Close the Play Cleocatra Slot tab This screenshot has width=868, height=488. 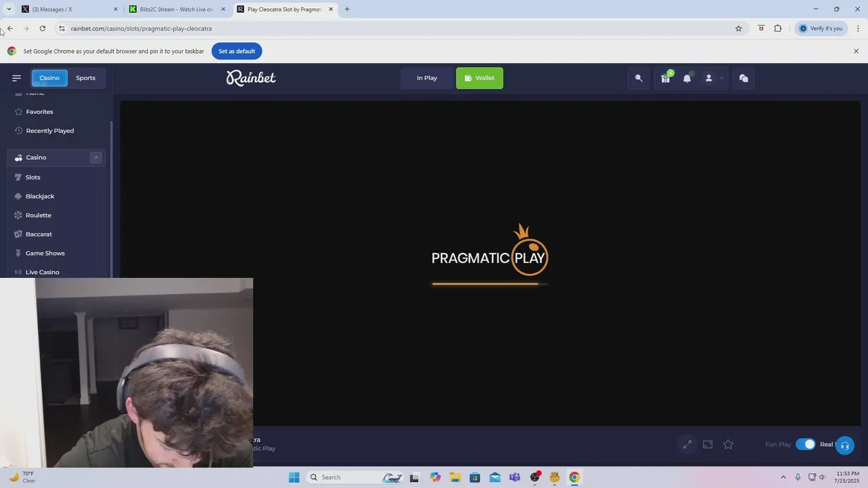(331, 9)
